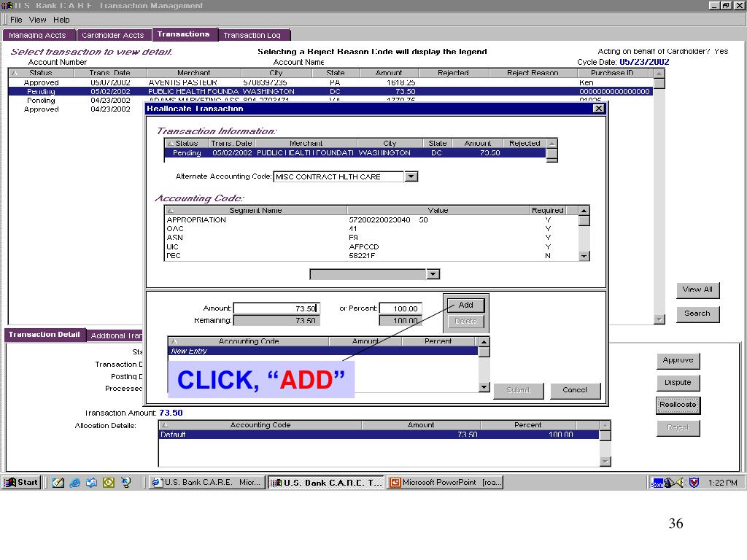Click the network tray icon beside 3Com
This screenshot has height=560, width=747.
pyautogui.click(x=670, y=483)
